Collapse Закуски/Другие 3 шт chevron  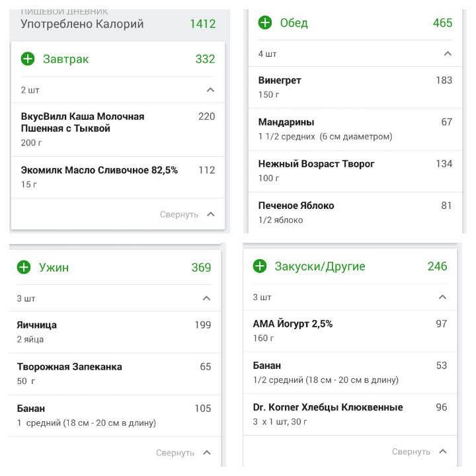tap(442, 297)
